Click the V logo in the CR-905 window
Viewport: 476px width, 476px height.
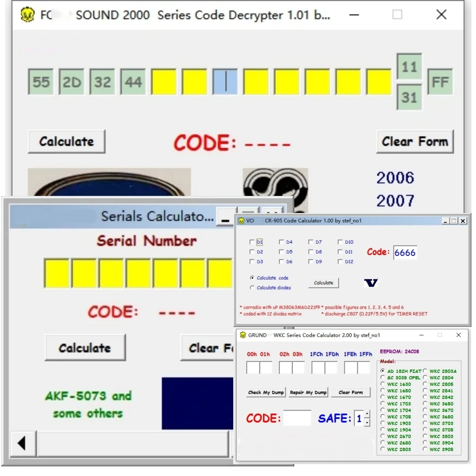point(371,282)
